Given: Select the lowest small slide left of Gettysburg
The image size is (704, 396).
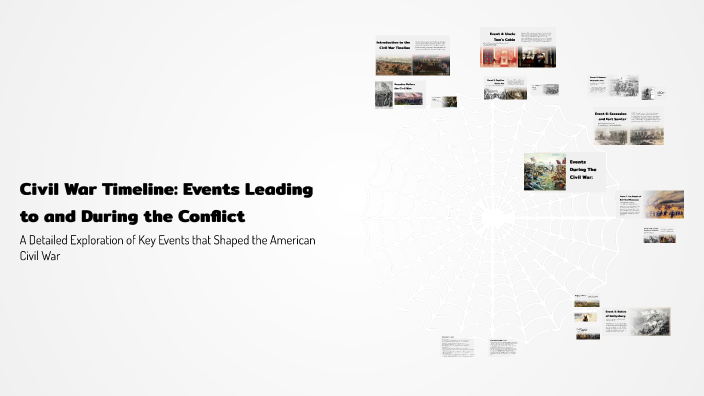Looking at the screenshot, I should tap(588, 333).
